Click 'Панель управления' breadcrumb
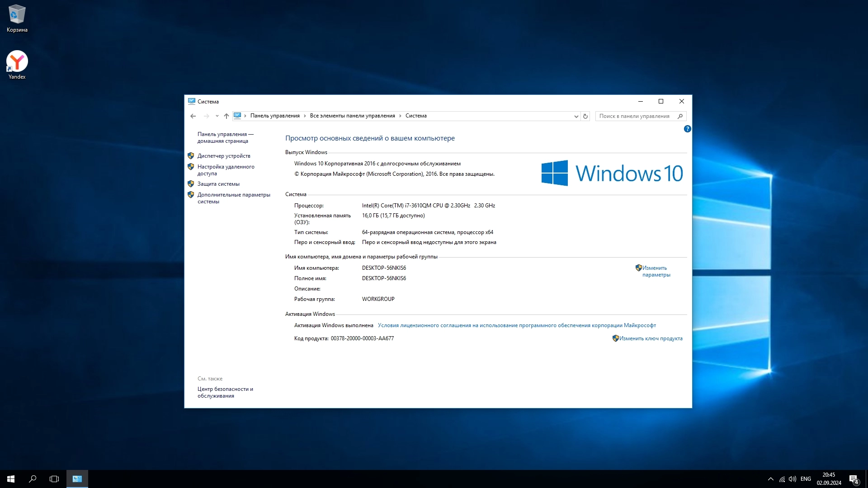This screenshot has height=488, width=868. 275,116
